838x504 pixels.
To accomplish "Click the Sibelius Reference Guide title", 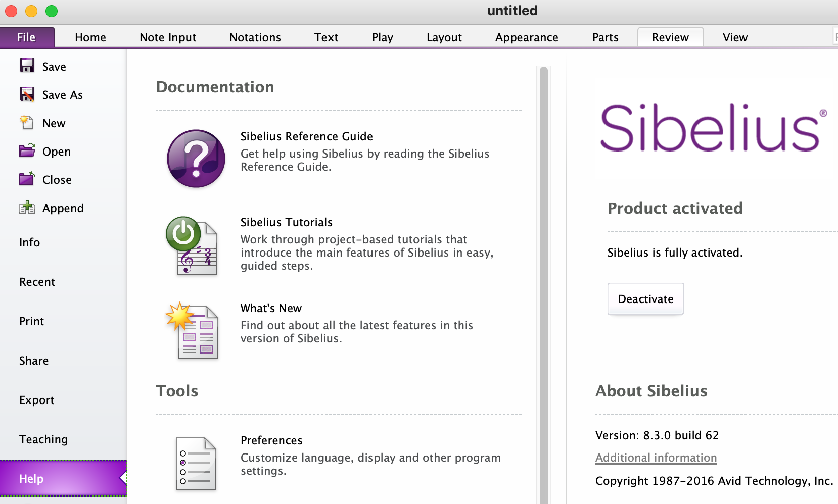I will tap(307, 136).
